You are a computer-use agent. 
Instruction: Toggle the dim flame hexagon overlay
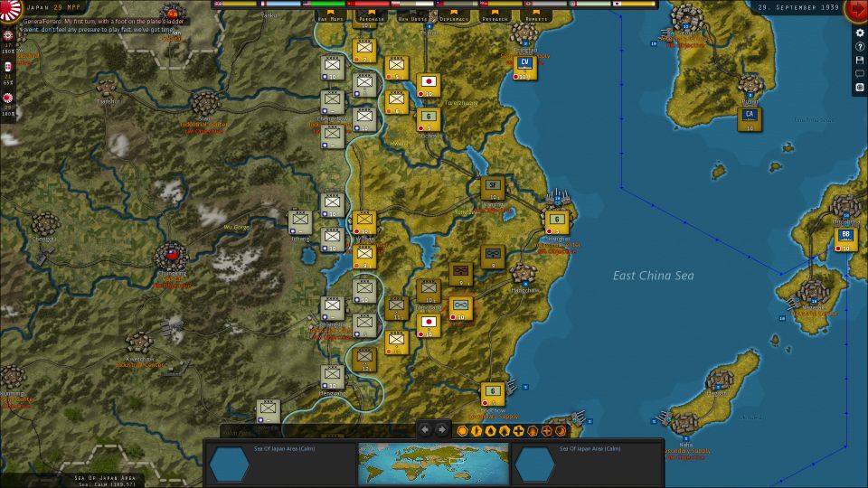(x=532, y=430)
